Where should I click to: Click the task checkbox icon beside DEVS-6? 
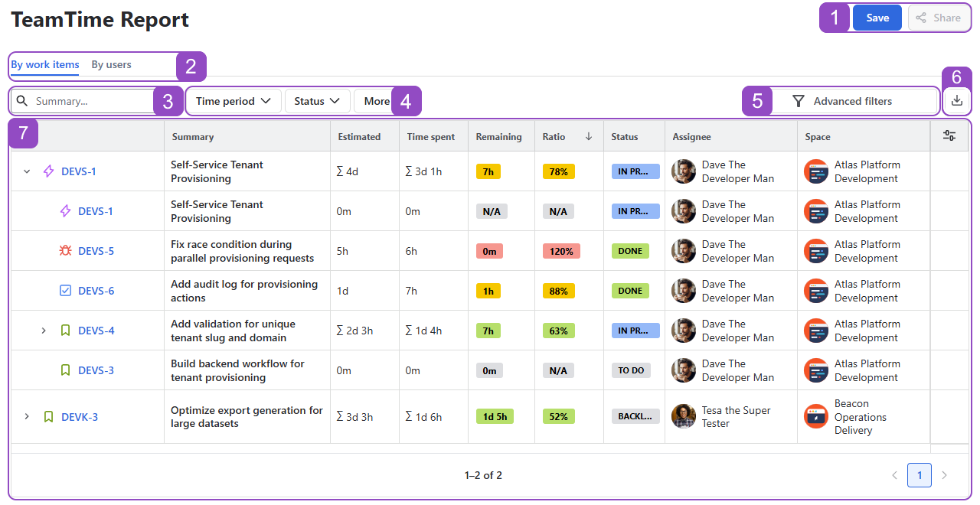pyautogui.click(x=65, y=291)
